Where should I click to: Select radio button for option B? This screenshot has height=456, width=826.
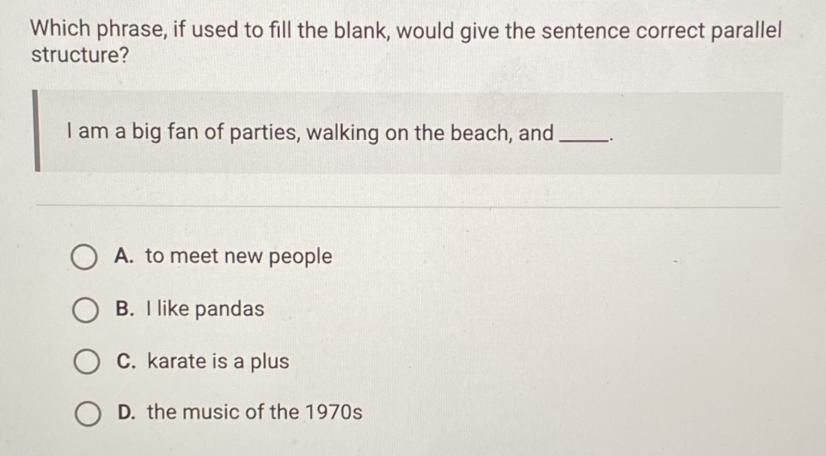(x=85, y=310)
